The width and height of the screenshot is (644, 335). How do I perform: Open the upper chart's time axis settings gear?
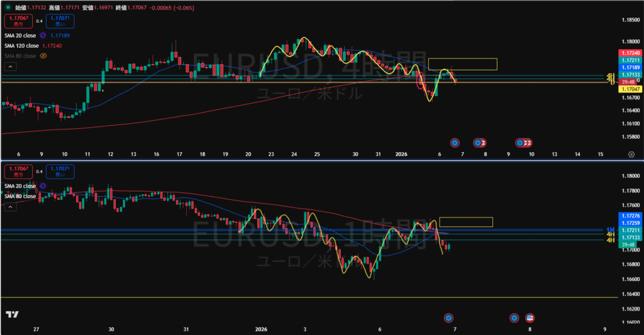click(x=631, y=154)
